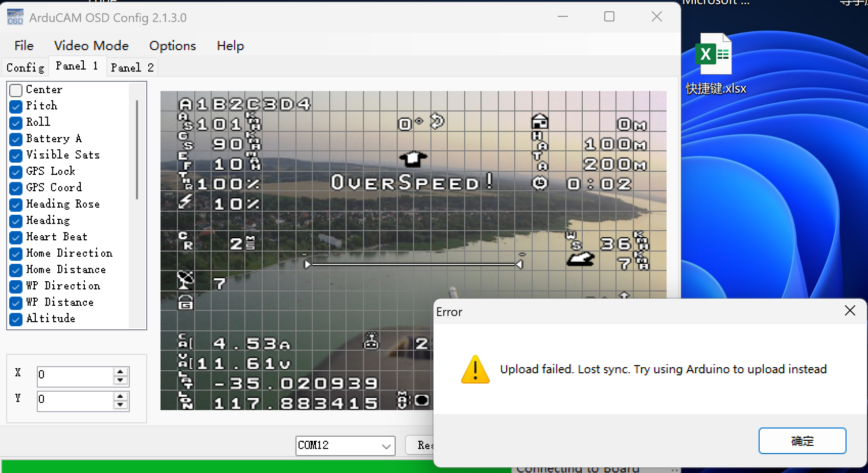Click the lightning battery percent icon
868x473 pixels.
[x=186, y=202]
